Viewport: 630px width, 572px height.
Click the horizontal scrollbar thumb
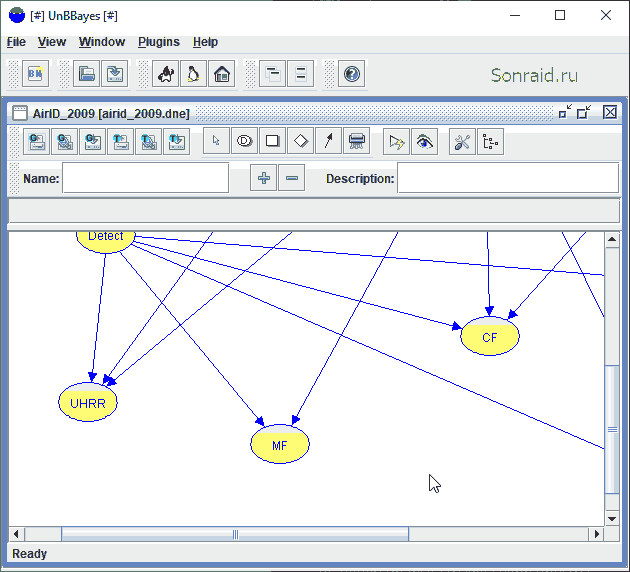(235, 534)
